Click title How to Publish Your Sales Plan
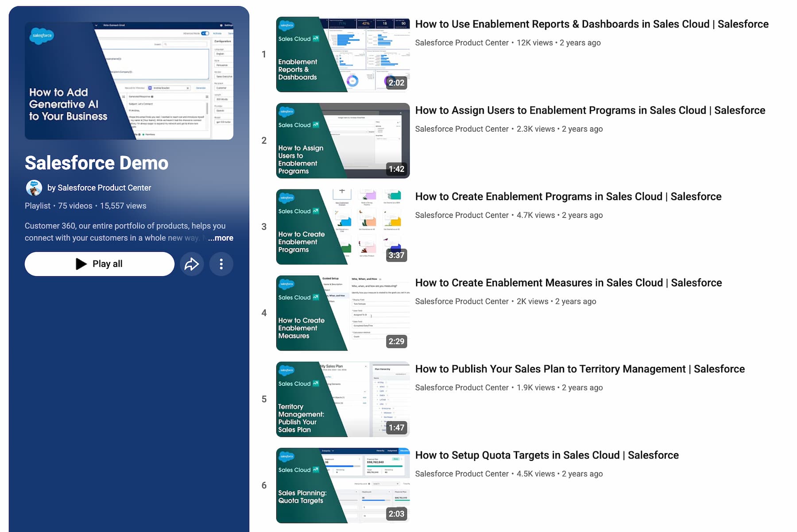The height and width of the screenshot is (532, 797). pos(580,369)
